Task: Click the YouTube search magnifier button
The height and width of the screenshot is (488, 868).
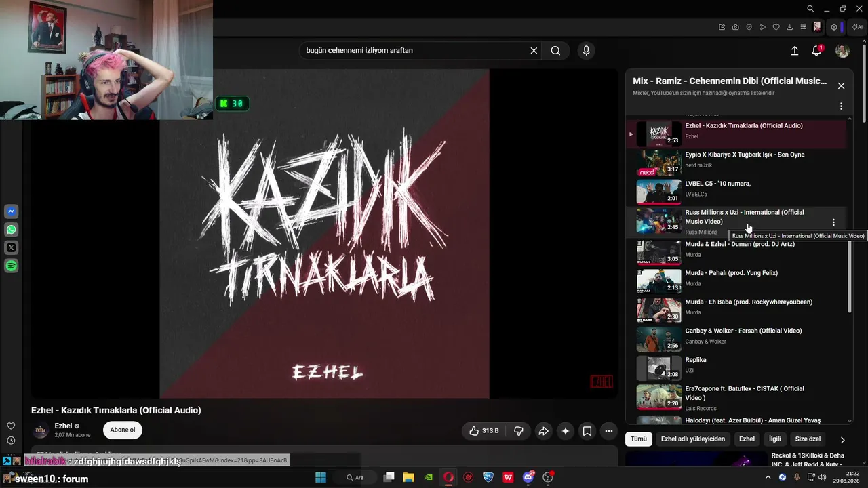Action: pos(555,51)
